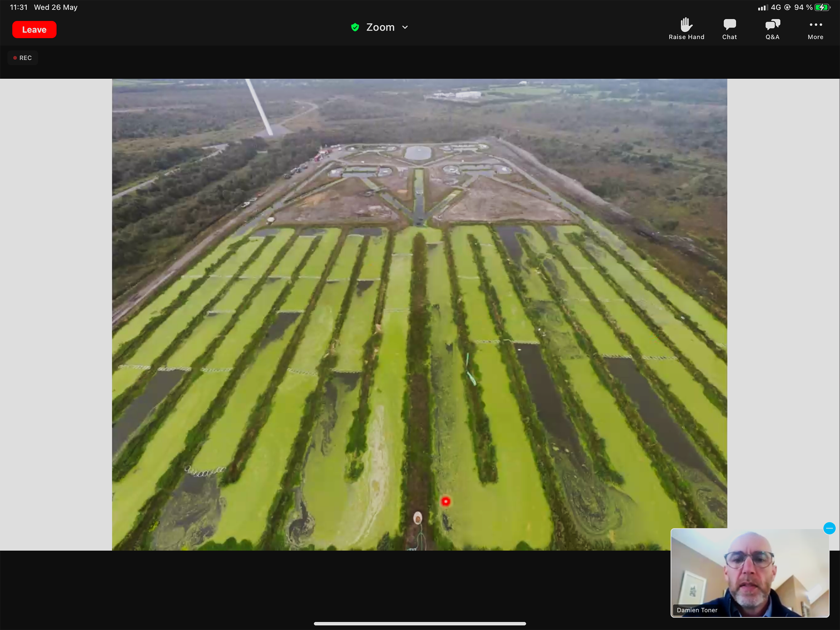Expand the Zoom meeting info chevron
This screenshot has width=840, height=630.
coord(405,27)
